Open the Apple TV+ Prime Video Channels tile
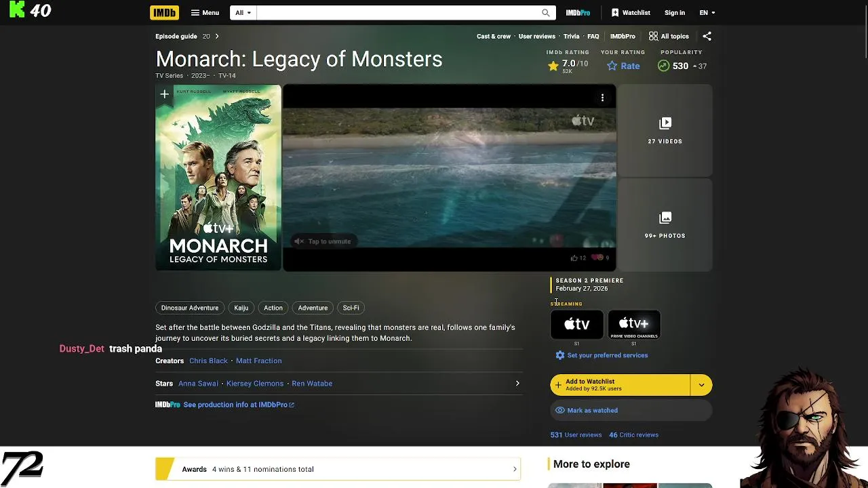This screenshot has height=488, width=868. (x=634, y=324)
